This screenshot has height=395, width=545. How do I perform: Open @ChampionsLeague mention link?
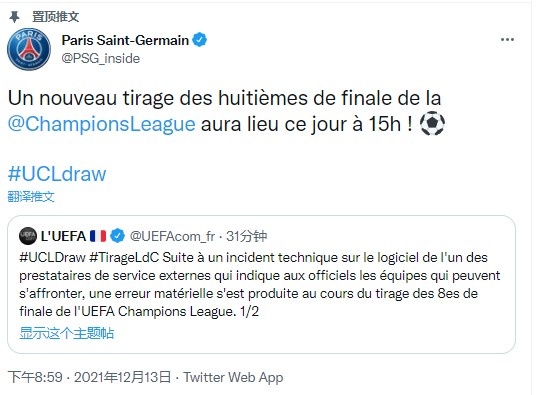coord(101,124)
